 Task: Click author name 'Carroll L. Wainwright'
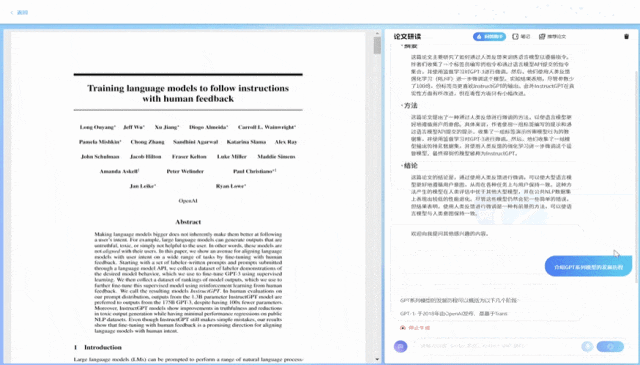[x=267, y=127]
